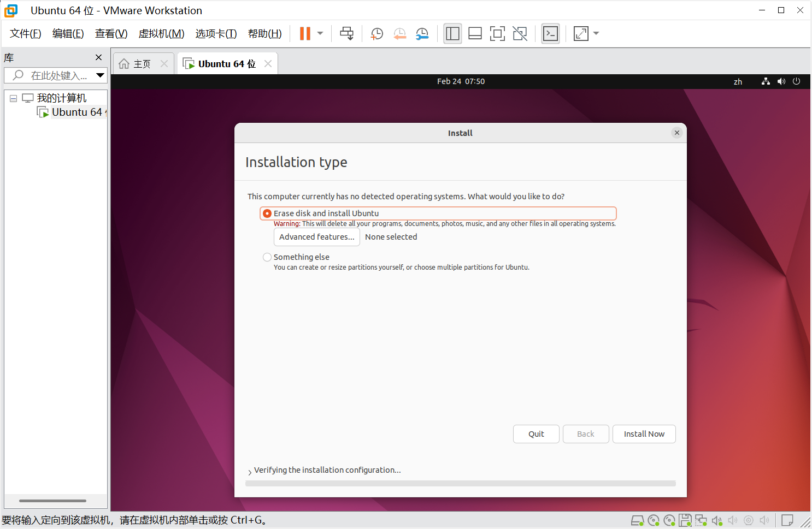Open the snapshot manager wrench-clock icon
The height and width of the screenshot is (529, 812).
click(422, 34)
